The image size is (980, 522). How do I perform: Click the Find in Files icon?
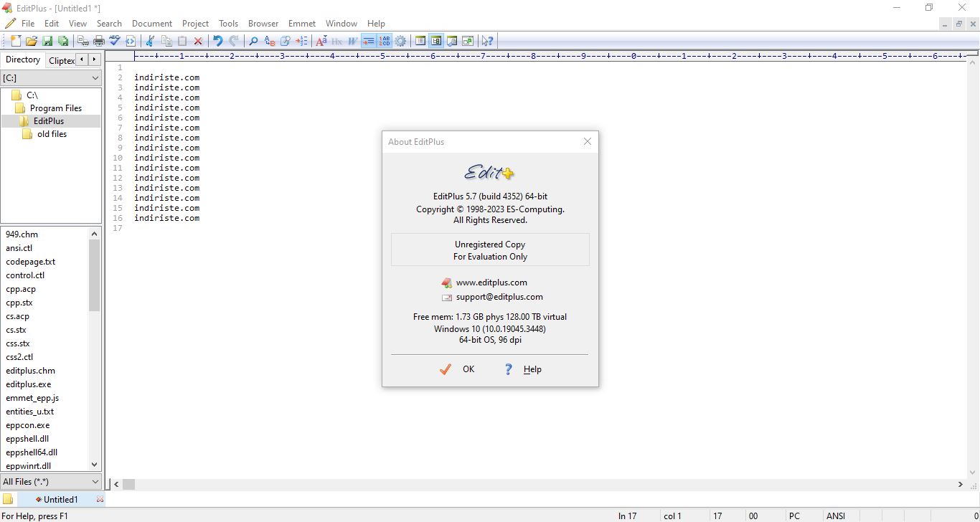(286, 41)
